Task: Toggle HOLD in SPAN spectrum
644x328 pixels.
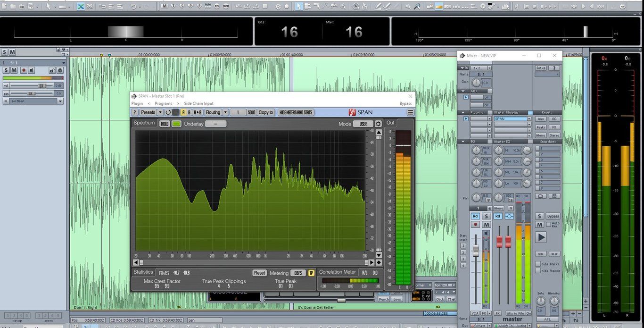Action: 164,124
